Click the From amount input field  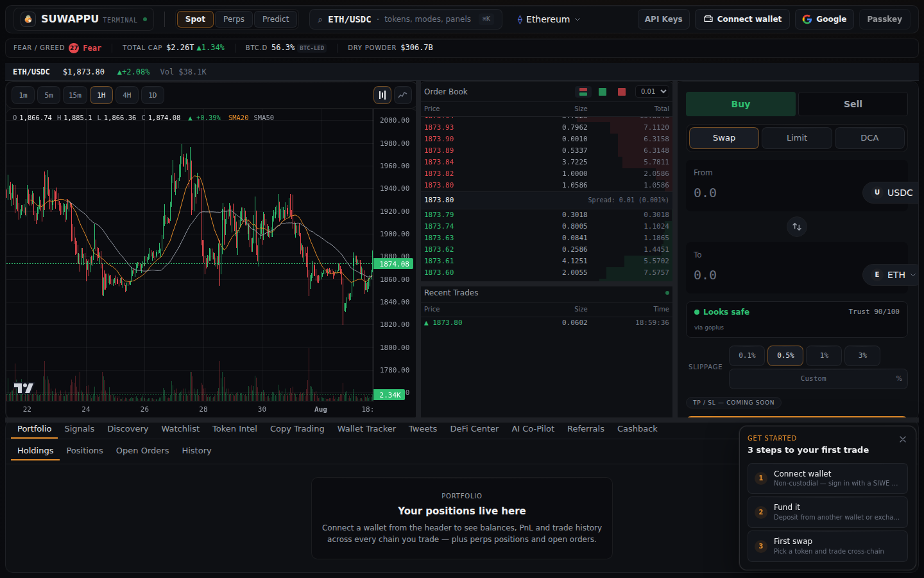pos(775,193)
